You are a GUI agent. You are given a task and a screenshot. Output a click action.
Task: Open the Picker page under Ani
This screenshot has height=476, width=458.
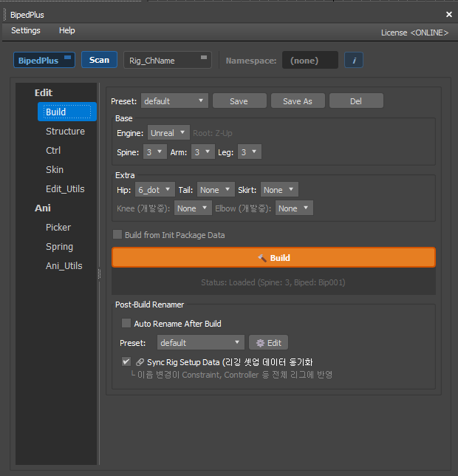point(58,228)
